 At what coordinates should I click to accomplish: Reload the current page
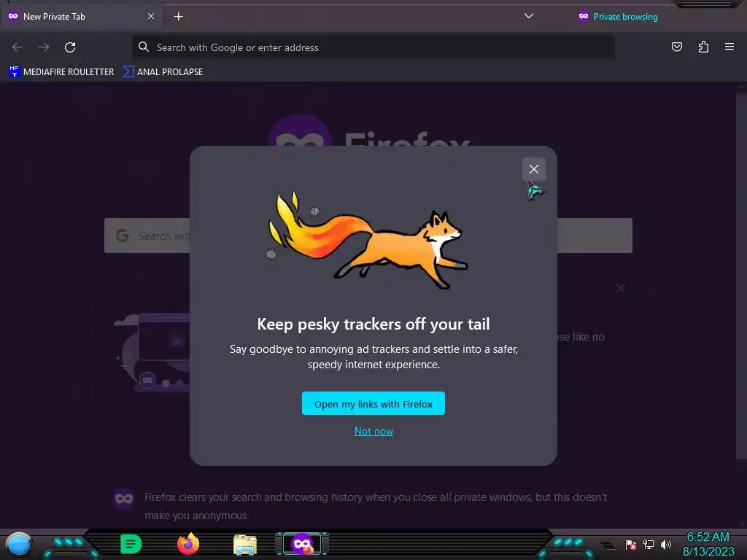pos(70,47)
